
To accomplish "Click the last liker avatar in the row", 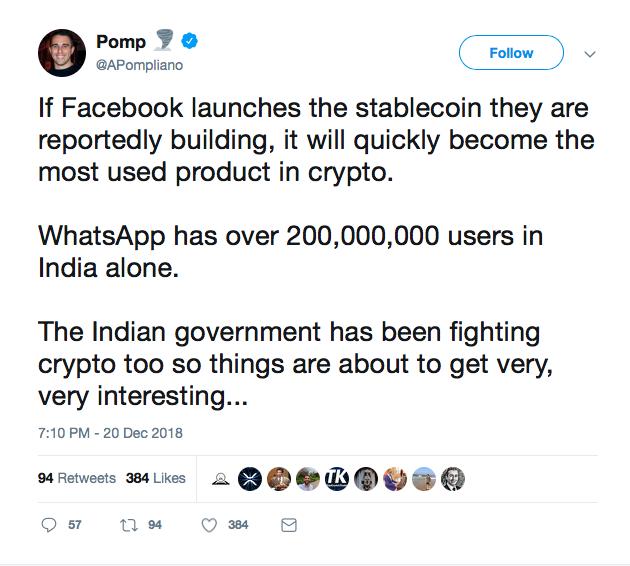I will point(452,479).
